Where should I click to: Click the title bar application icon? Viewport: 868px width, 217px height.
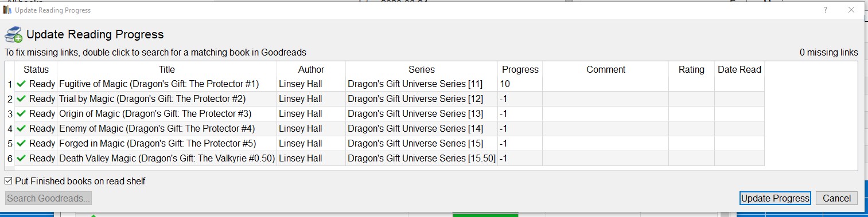point(7,10)
